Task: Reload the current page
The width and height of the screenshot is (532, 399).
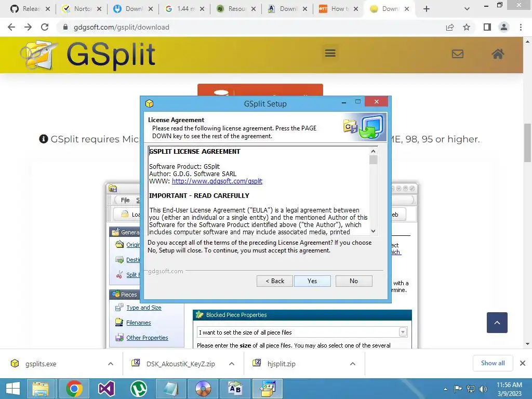Action: 45,27
